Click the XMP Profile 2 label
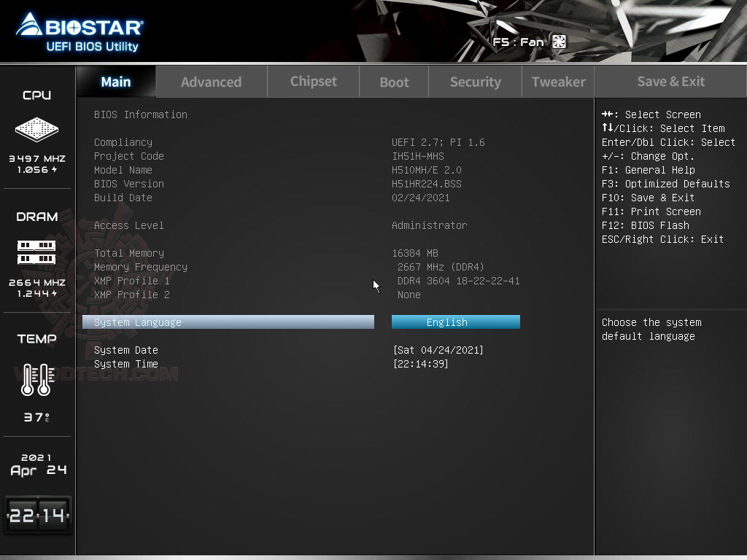The width and height of the screenshot is (747, 560). 131,295
